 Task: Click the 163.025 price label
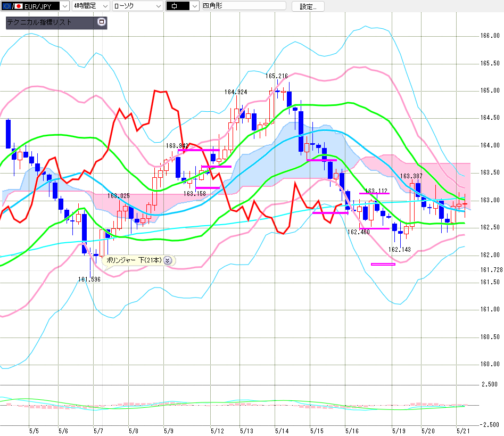pos(119,196)
